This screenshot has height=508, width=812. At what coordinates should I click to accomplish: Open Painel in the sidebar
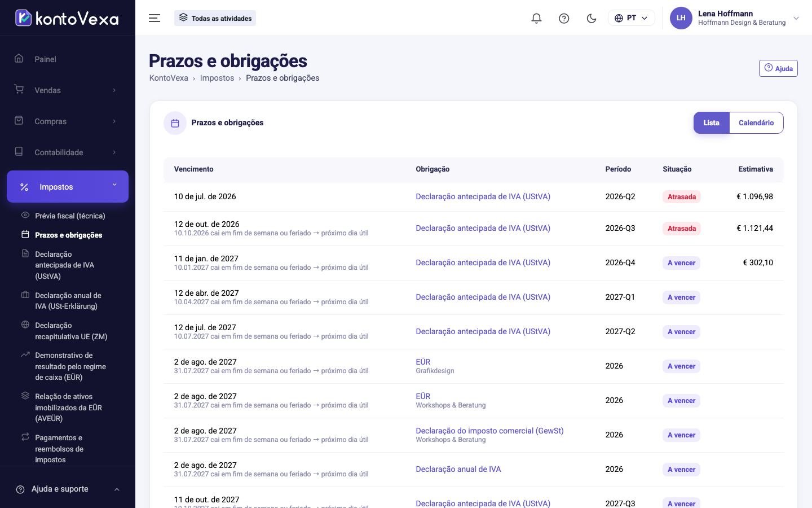[x=68, y=59]
